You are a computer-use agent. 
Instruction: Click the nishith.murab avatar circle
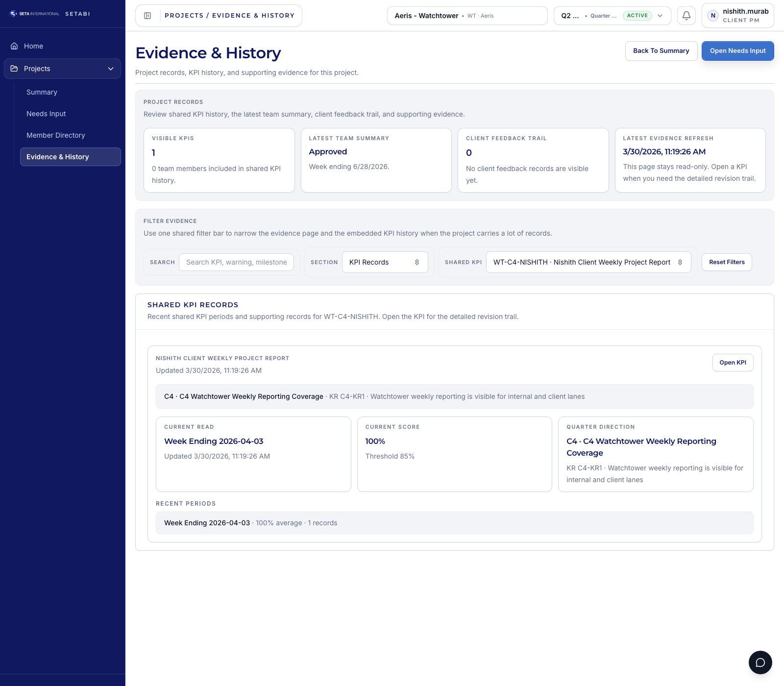click(713, 15)
